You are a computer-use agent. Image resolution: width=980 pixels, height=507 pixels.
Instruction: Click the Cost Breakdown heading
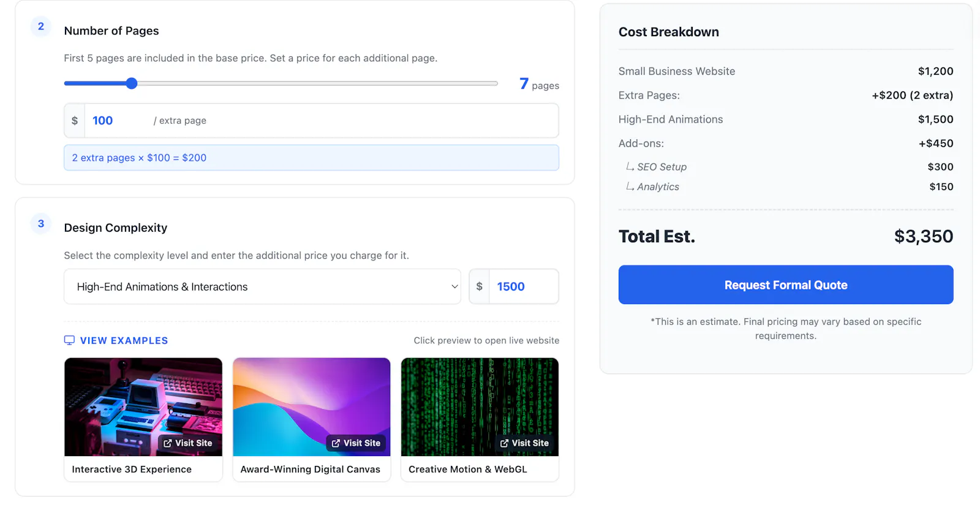click(669, 32)
